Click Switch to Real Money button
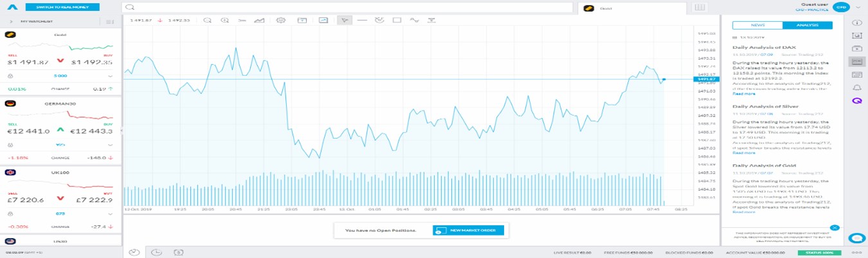Viewport: 868px width, 258px height. [x=63, y=7]
